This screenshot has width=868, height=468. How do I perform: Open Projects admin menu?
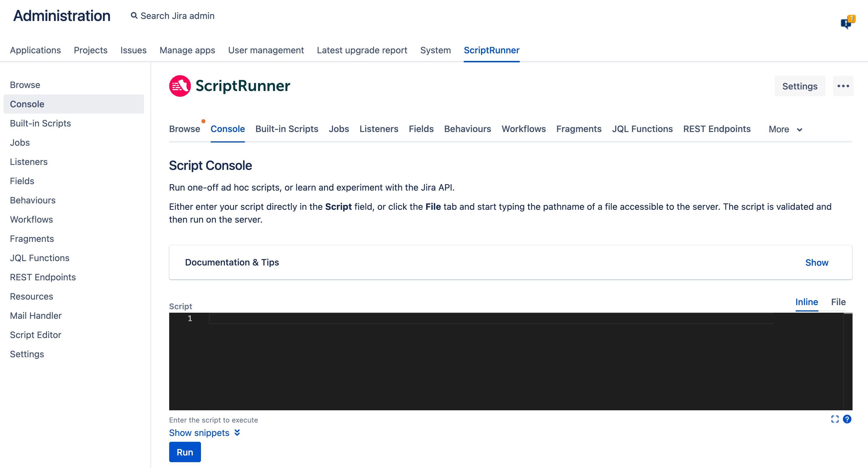coord(91,50)
